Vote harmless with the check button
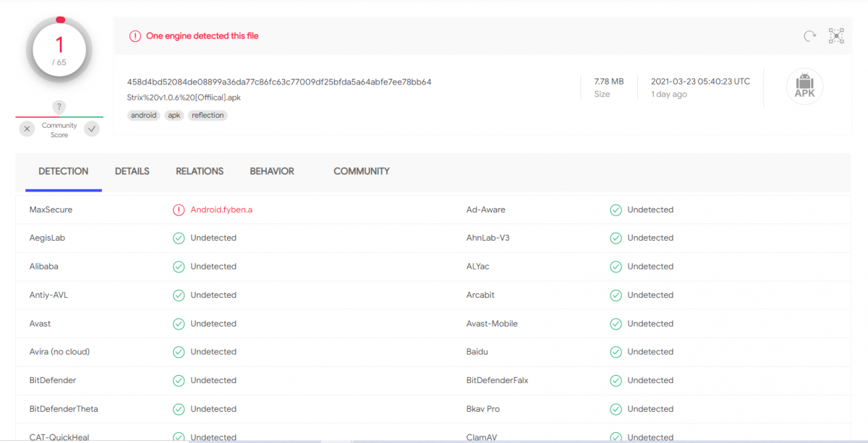Viewport: 868px width, 443px height. tap(92, 129)
